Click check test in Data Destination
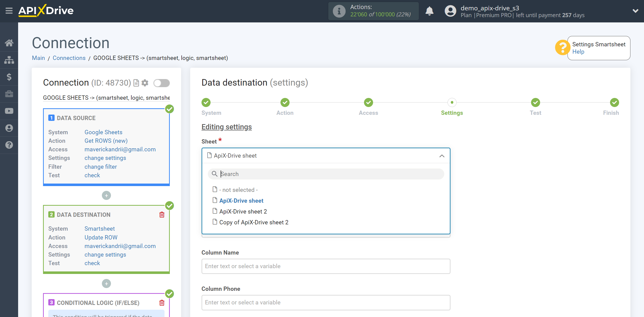 click(92, 263)
